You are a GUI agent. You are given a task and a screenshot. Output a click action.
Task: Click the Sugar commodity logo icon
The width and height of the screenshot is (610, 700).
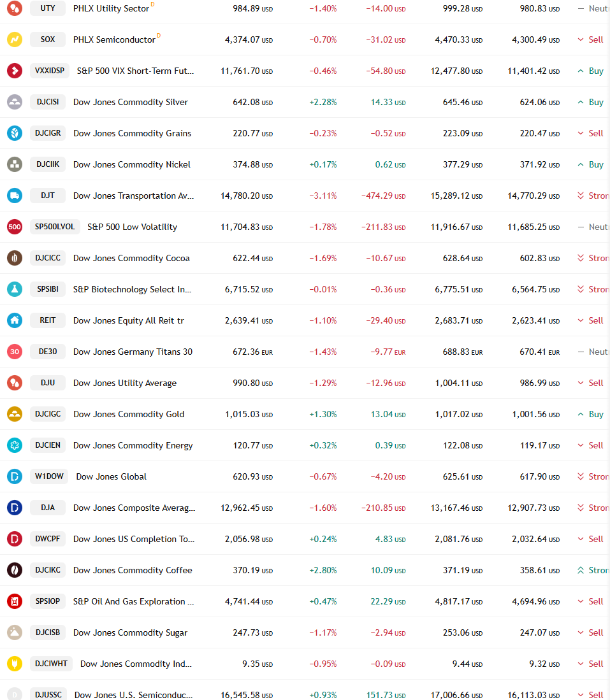point(15,632)
